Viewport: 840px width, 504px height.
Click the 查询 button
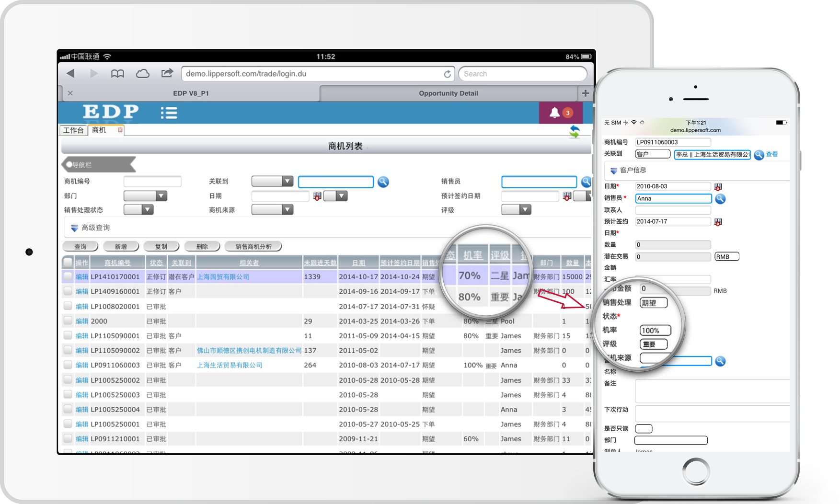point(80,247)
